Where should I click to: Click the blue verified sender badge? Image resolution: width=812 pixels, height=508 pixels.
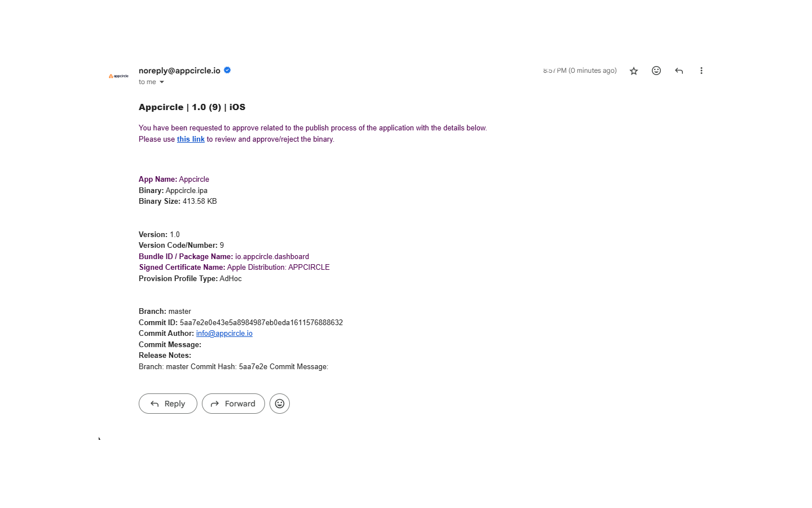pyautogui.click(x=227, y=70)
